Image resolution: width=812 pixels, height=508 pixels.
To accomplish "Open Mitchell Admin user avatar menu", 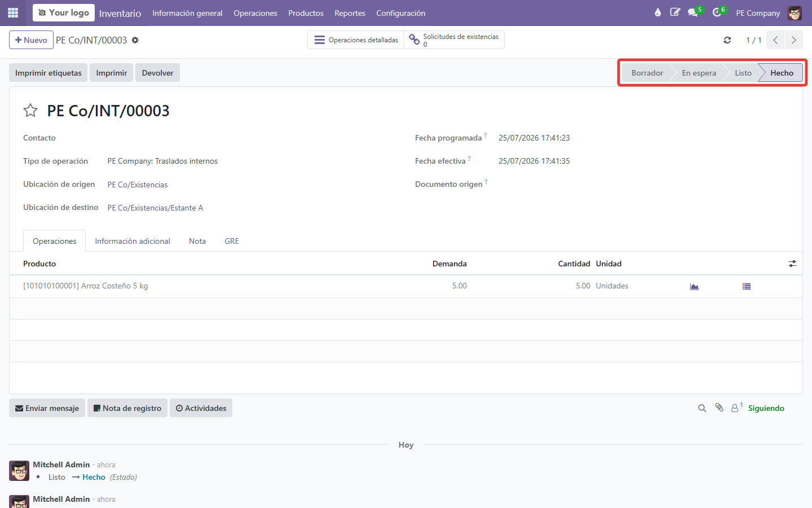I will click(x=795, y=12).
